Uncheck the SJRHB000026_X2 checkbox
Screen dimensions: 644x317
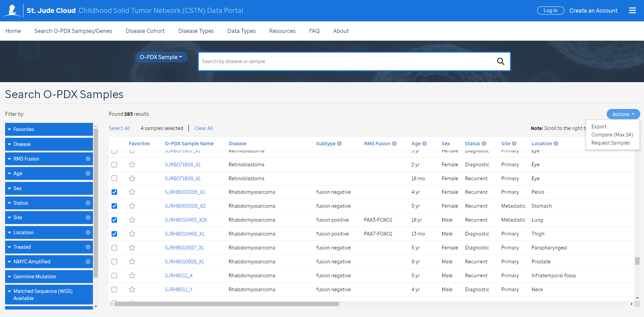[114, 206]
